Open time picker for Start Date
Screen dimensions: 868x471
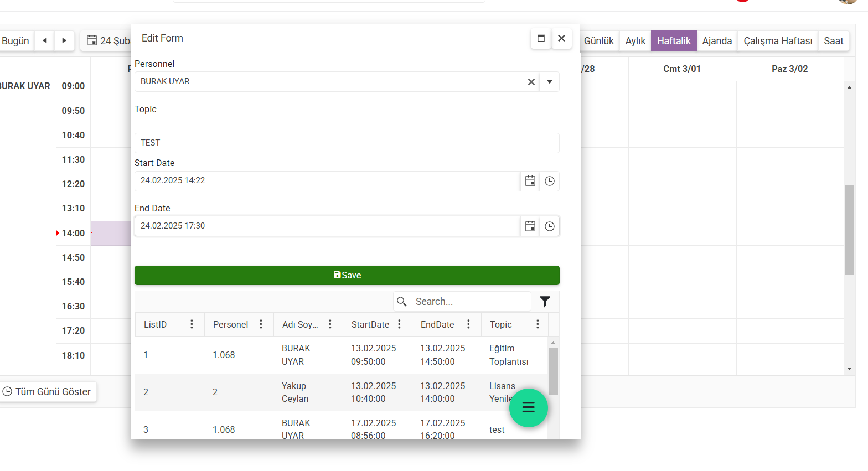tap(549, 181)
